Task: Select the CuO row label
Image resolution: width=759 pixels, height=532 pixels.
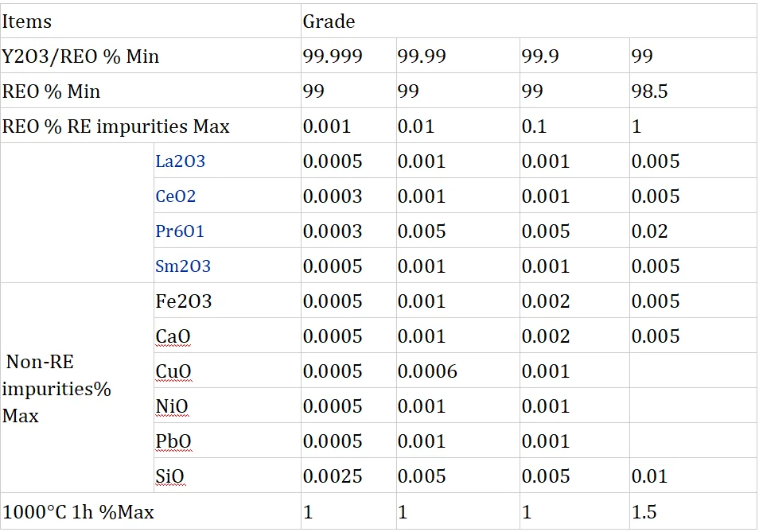Action: tap(173, 371)
